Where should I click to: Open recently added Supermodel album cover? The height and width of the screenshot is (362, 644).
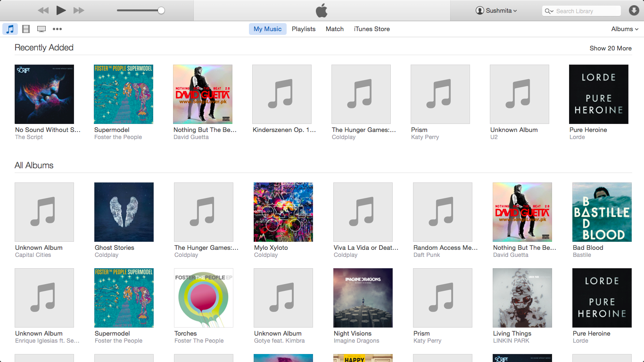click(124, 94)
